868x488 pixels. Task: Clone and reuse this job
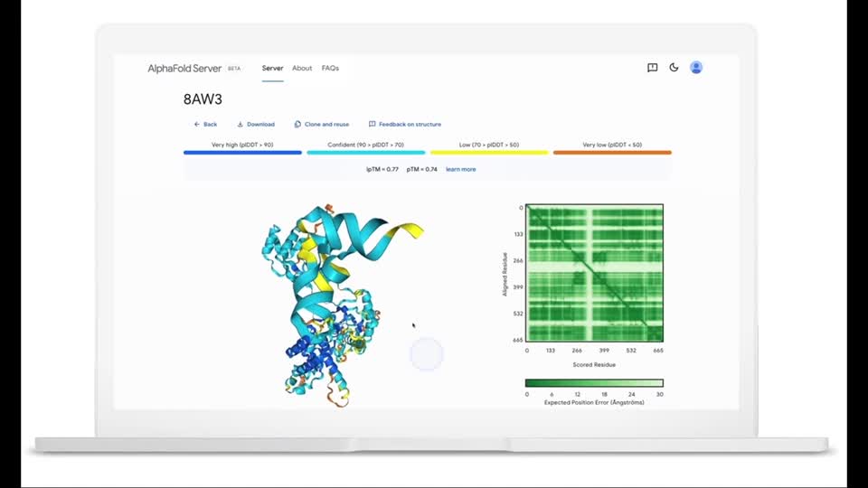(322, 125)
